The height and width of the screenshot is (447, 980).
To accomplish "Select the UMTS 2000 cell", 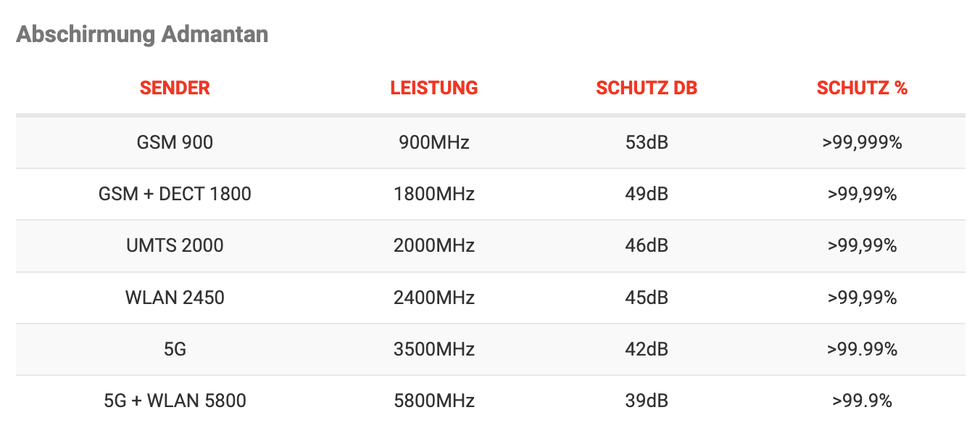I will tap(175, 245).
